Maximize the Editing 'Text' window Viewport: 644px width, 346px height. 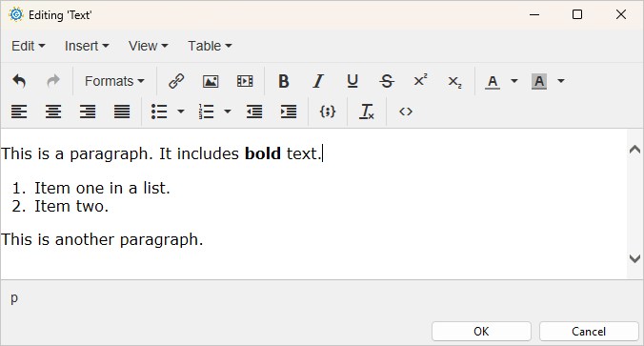point(577,15)
